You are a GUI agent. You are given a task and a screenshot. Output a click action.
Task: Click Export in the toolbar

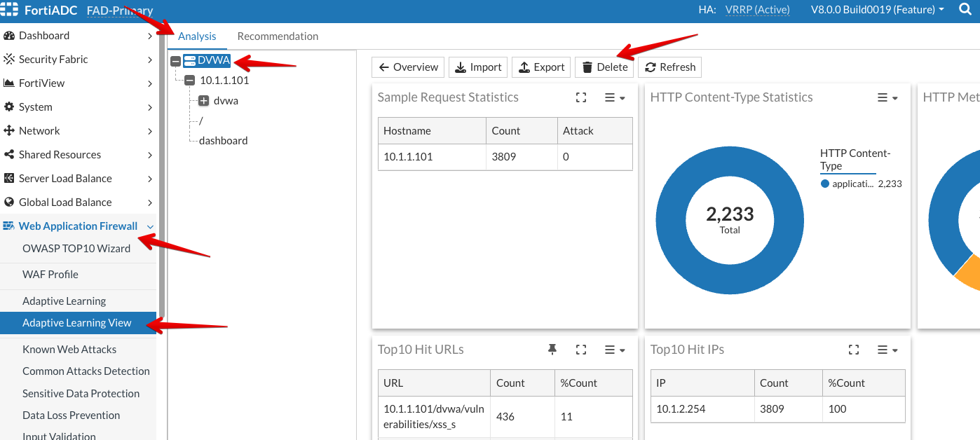541,67
